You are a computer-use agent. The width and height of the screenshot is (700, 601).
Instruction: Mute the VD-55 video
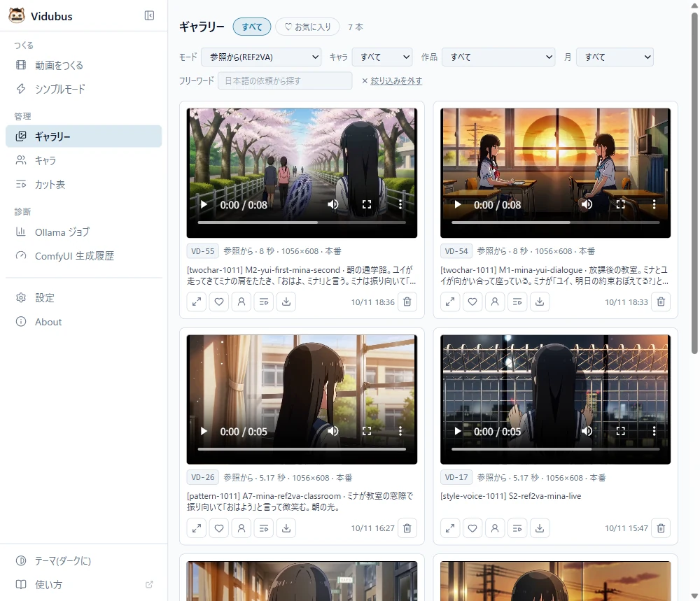(x=333, y=204)
